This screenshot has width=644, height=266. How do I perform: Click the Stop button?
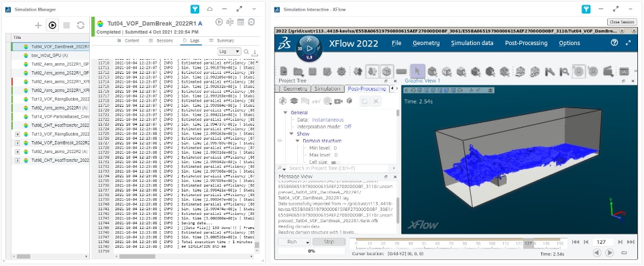click(329, 242)
